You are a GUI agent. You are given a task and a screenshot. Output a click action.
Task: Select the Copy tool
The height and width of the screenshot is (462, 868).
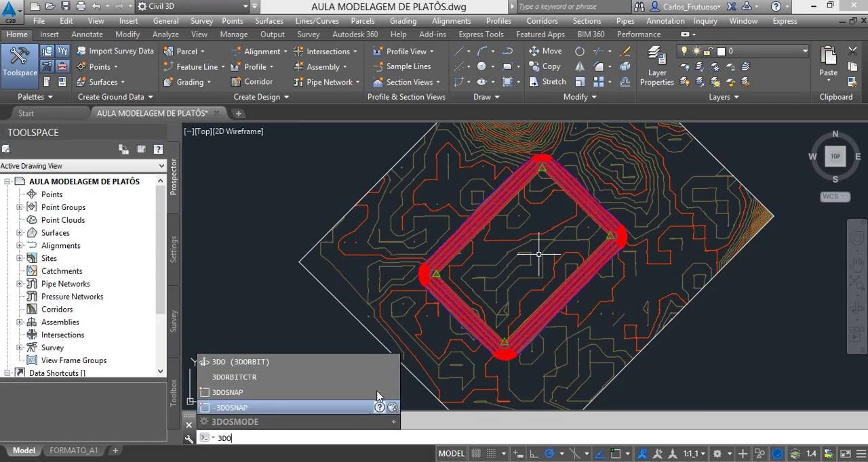click(545, 66)
